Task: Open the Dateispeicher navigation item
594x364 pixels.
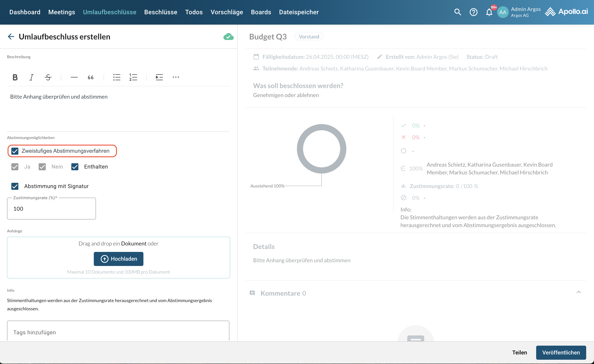Action: coord(299,12)
